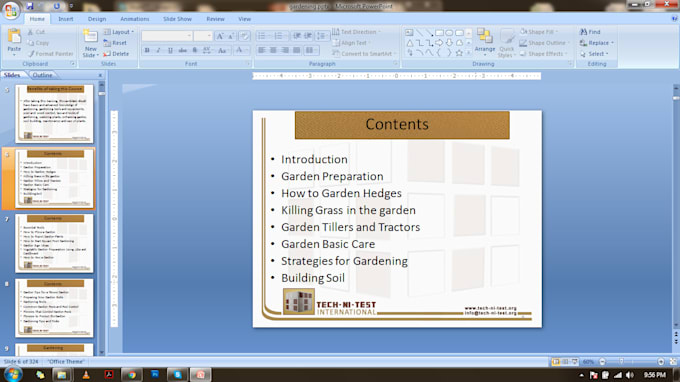
Task: Open the Text Direction dropdown
Action: [356, 32]
